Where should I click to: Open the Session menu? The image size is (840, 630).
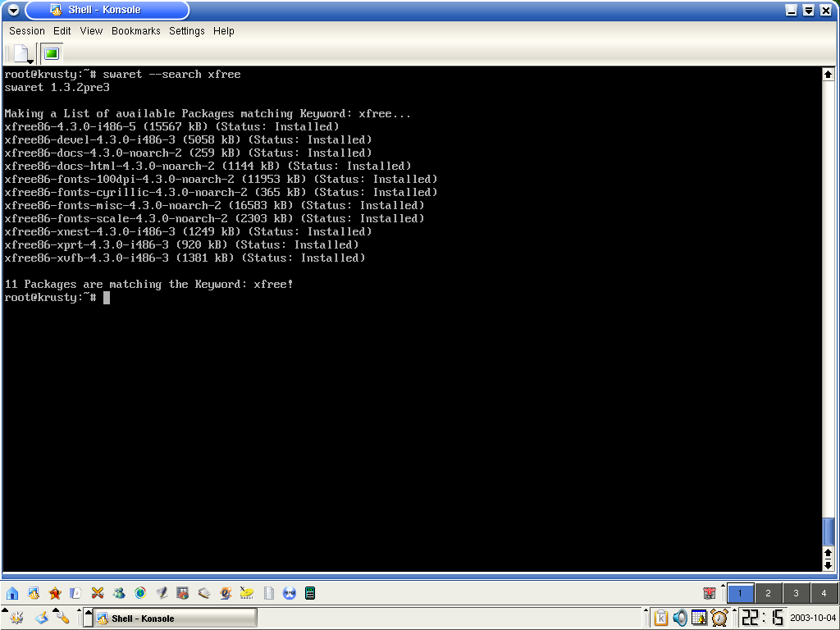(27, 31)
